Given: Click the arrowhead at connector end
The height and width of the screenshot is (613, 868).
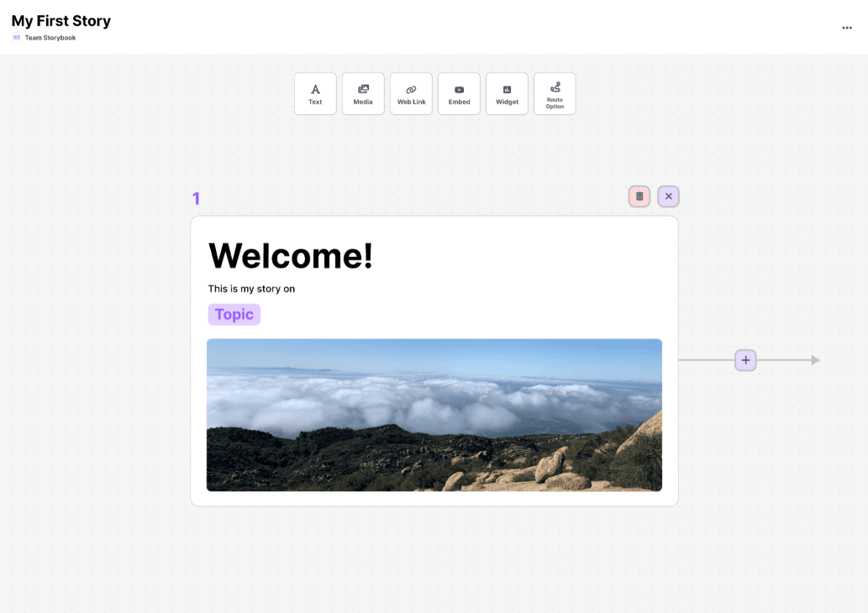Looking at the screenshot, I should pos(815,360).
